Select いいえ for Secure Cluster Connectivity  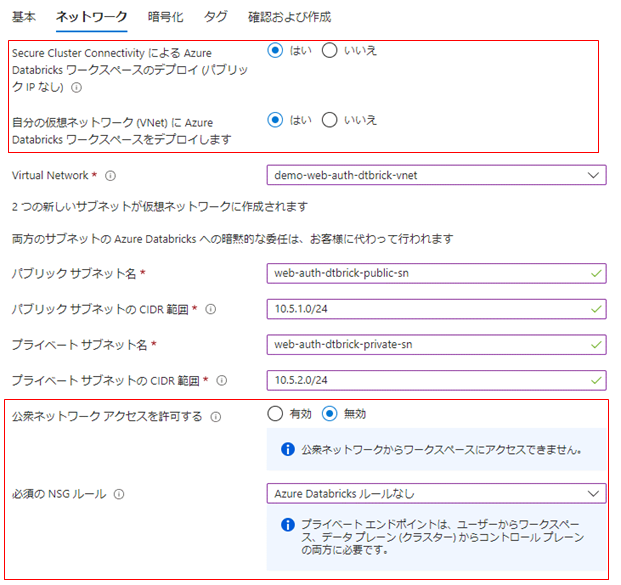click(x=330, y=50)
